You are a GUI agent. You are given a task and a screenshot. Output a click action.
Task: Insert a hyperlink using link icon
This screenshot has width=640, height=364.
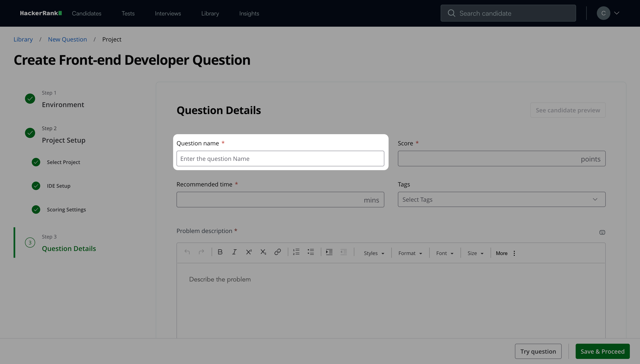(x=277, y=252)
